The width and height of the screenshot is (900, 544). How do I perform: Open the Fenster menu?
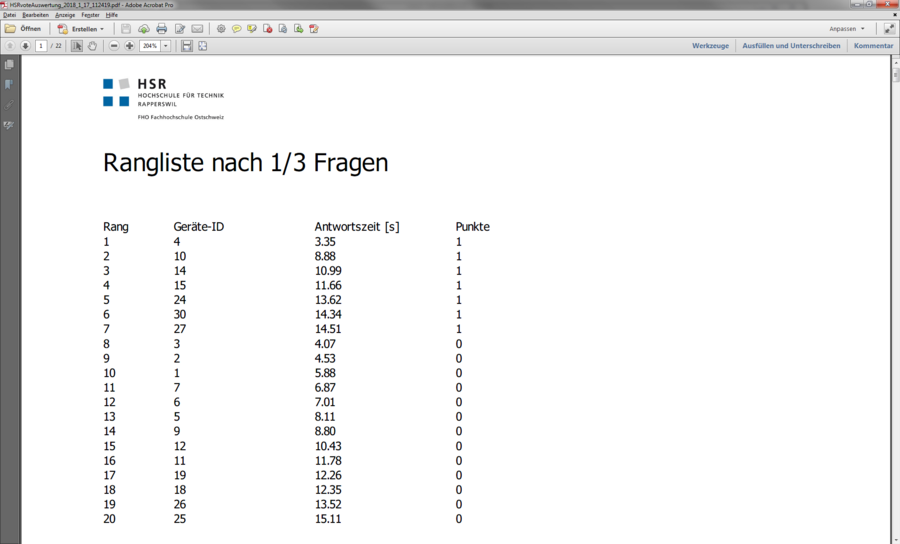pyautogui.click(x=90, y=15)
